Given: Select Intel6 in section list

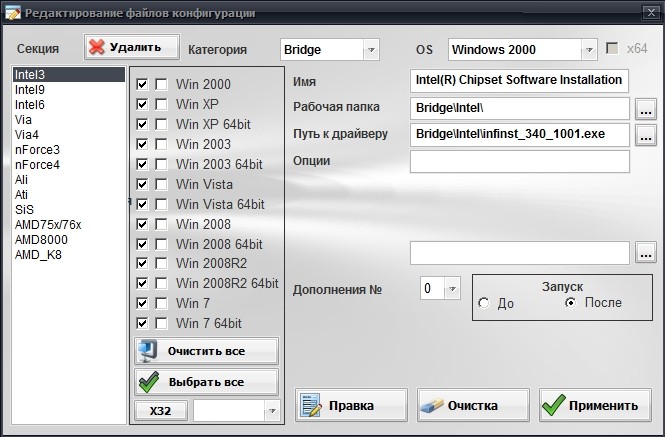Looking at the screenshot, I should [69, 104].
